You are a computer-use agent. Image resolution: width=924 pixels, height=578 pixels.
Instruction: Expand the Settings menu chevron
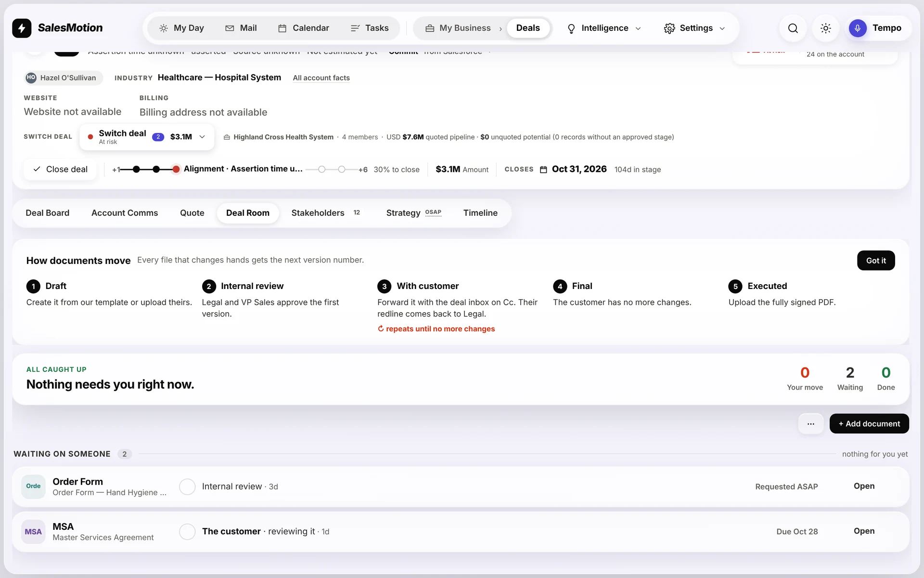[x=722, y=28]
